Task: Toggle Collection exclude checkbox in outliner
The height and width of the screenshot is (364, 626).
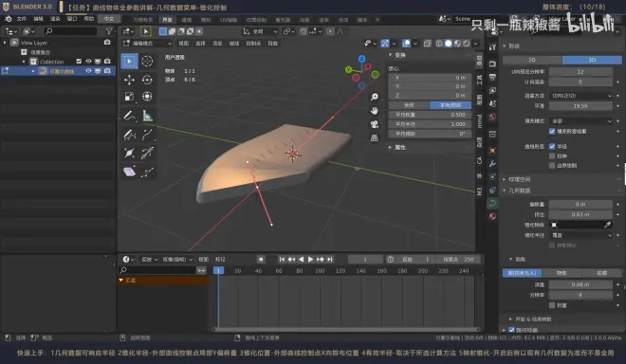Action: [x=79, y=61]
